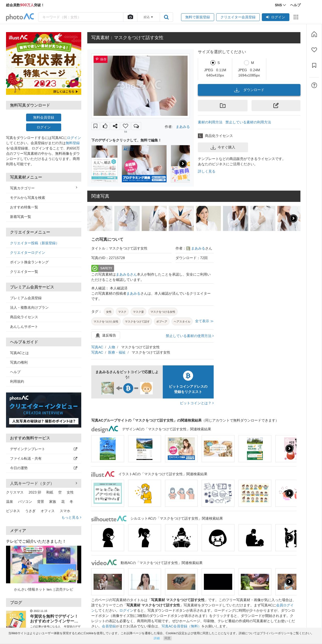The height and width of the screenshot is (644, 322).
Task: Click the home icon in right sidebar
Action: coord(314,34)
